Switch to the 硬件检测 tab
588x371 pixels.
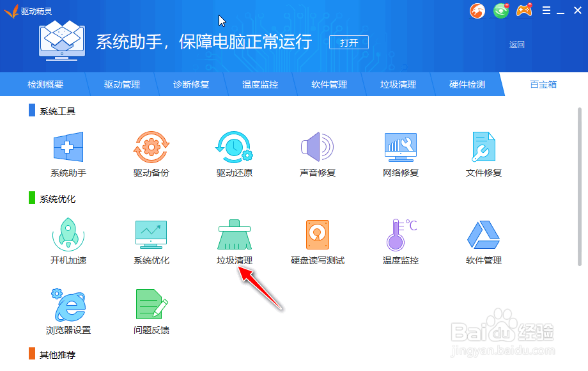467,84
